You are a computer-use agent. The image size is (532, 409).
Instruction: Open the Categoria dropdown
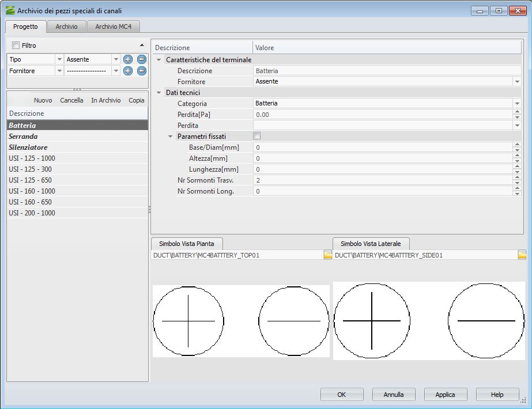click(517, 104)
